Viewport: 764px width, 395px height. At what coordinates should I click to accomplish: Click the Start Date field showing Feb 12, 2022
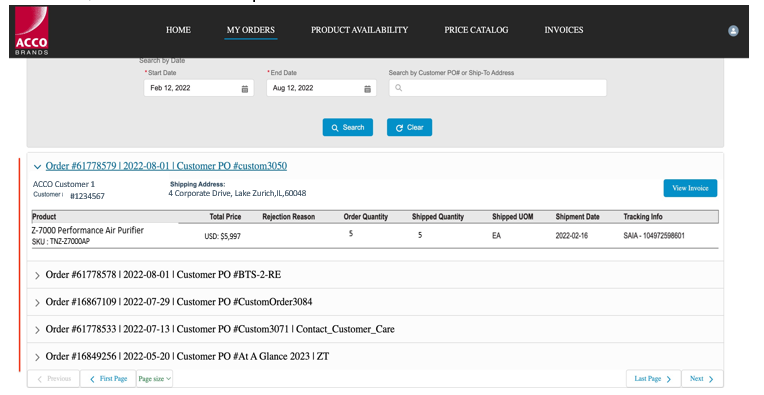coord(199,88)
